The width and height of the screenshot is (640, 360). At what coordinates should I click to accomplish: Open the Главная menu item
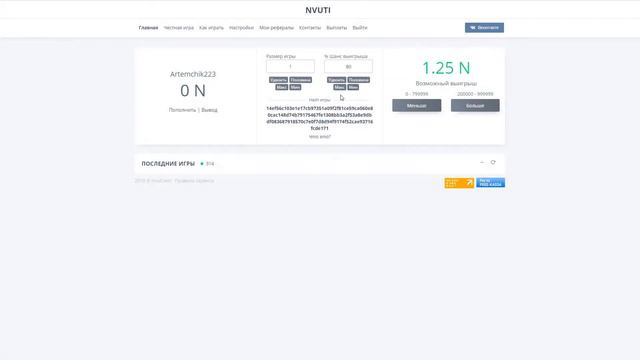tap(148, 28)
